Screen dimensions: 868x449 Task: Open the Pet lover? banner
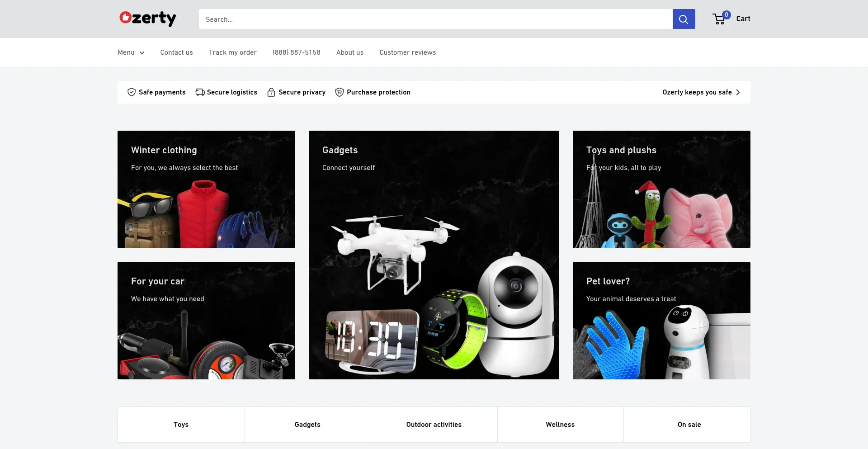click(x=661, y=321)
